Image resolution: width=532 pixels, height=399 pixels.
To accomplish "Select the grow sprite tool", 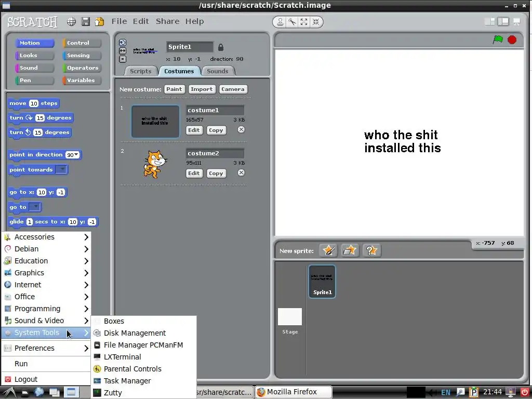I will [303, 22].
